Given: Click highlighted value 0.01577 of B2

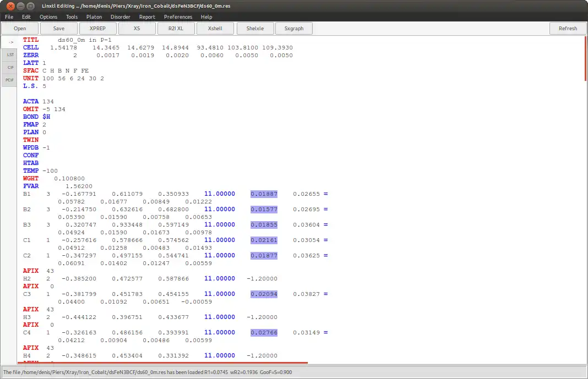Looking at the screenshot, I should tap(264, 210).
